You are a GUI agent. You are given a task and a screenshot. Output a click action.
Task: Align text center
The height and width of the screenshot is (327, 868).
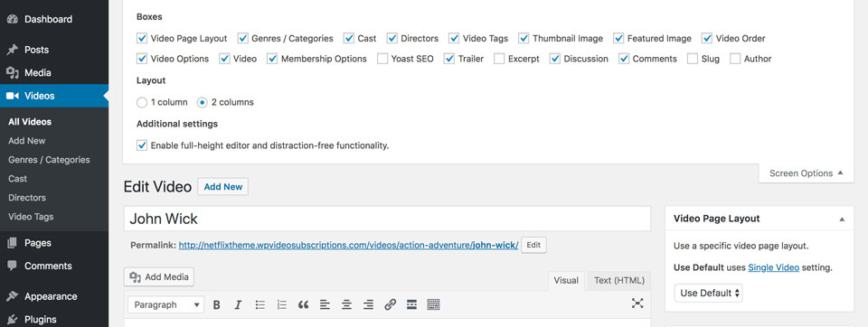pyautogui.click(x=346, y=304)
